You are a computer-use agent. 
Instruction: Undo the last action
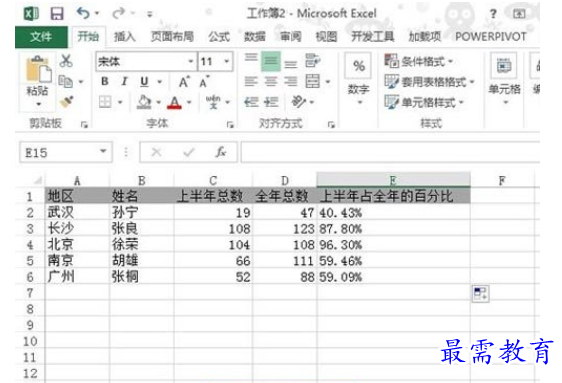click(83, 13)
